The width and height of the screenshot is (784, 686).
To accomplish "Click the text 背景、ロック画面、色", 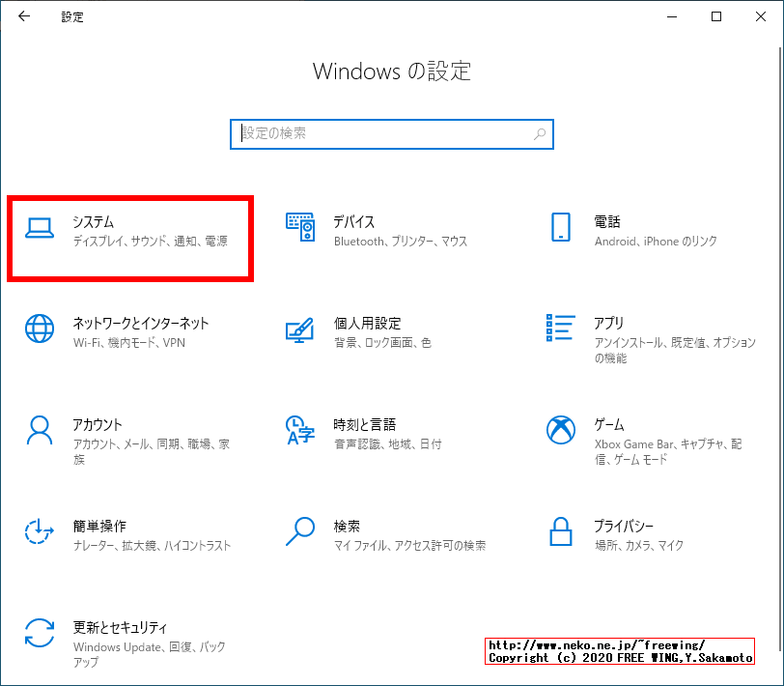I will coord(382,343).
